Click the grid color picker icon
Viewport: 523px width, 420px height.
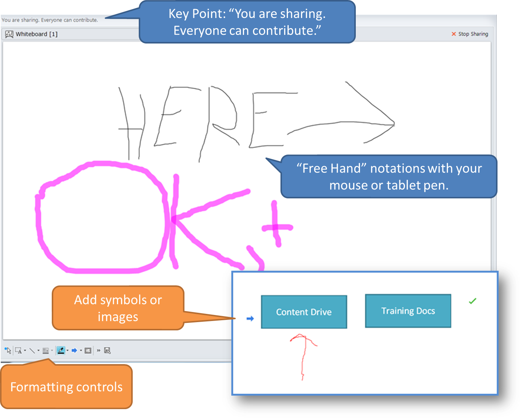point(46,351)
